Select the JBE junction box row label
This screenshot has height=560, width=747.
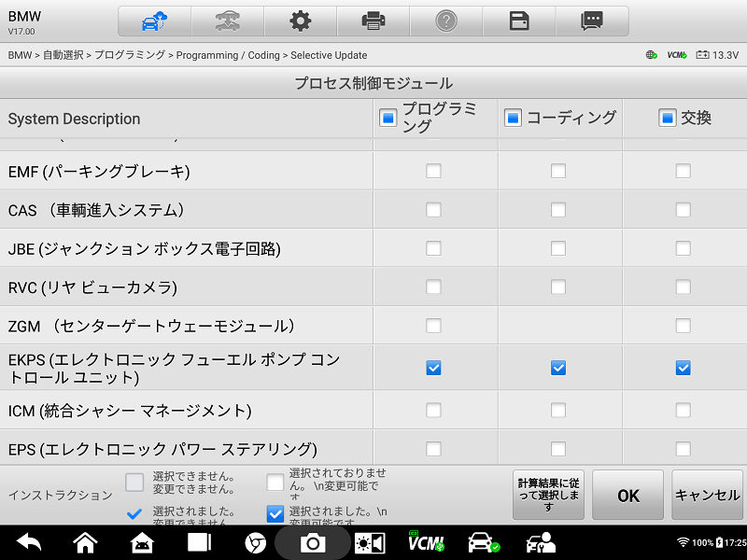coord(145,248)
